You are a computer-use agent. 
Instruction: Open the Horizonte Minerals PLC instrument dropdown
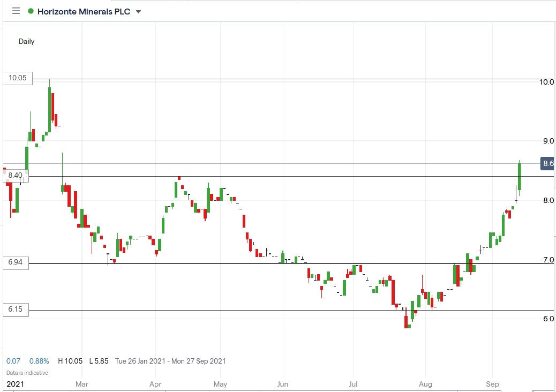(x=83, y=11)
